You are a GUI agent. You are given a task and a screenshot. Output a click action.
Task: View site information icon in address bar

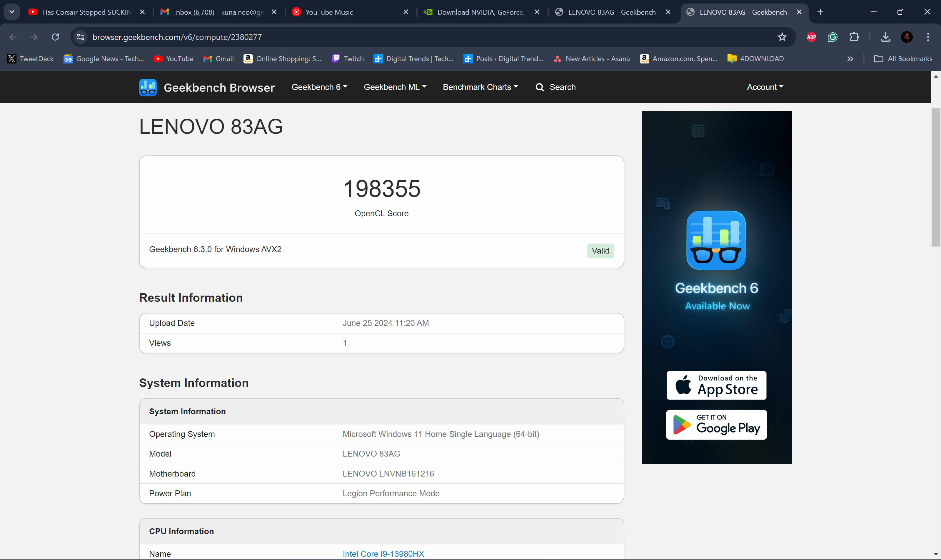[81, 37]
